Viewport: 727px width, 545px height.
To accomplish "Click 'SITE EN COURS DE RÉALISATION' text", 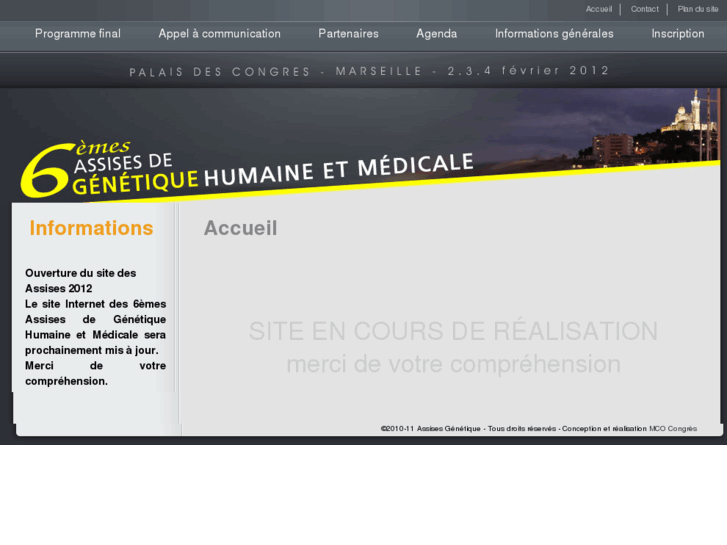I will pos(453,331).
